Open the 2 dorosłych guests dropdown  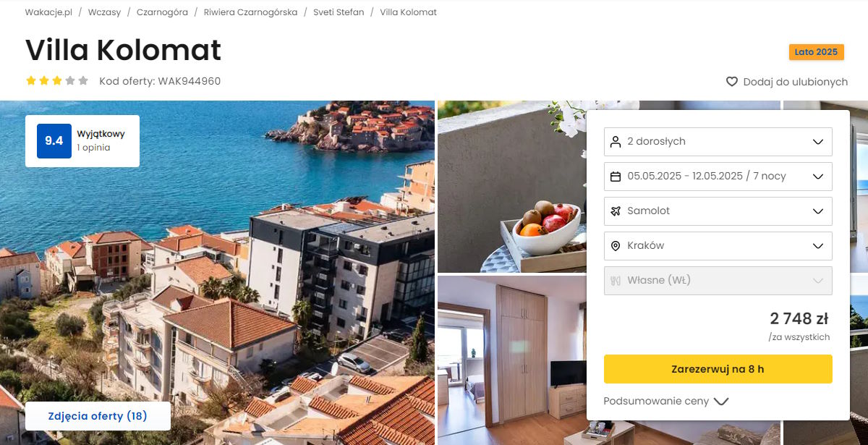(718, 142)
